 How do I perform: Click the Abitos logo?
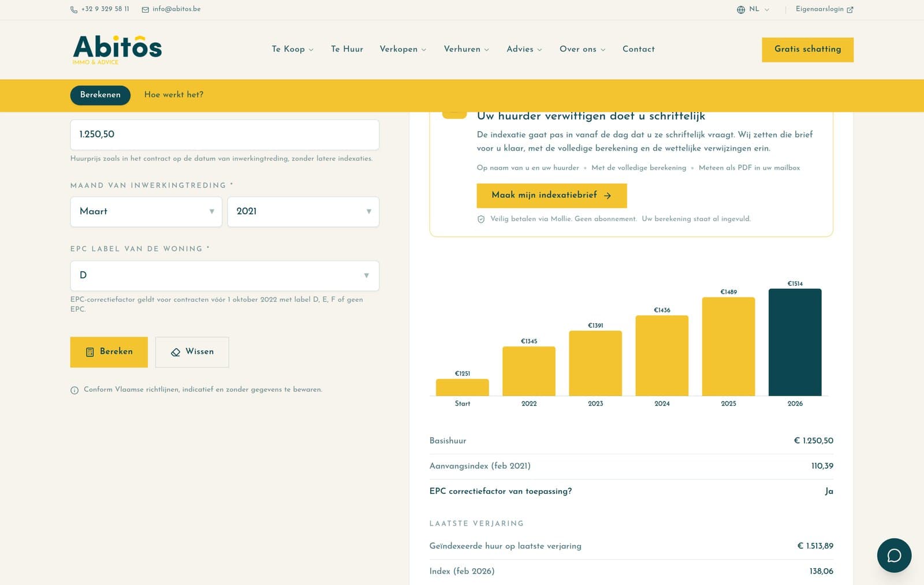tap(117, 50)
